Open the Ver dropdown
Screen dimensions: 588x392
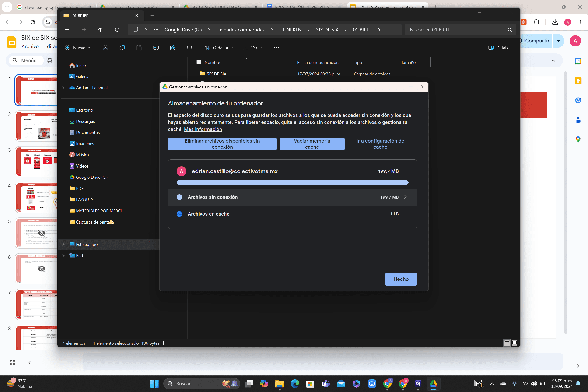coord(252,48)
